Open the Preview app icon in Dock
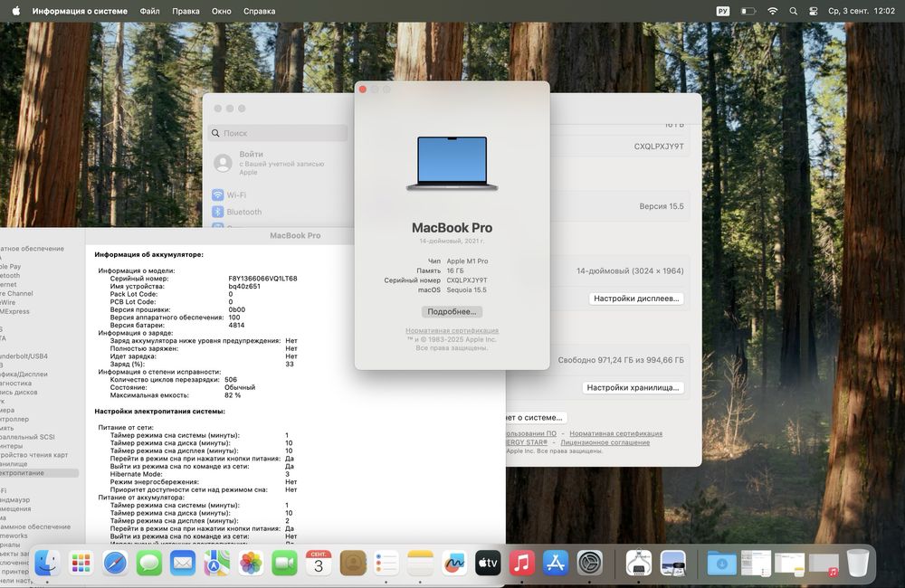Viewport: 905px width, 588px height. (x=673, y=563)
